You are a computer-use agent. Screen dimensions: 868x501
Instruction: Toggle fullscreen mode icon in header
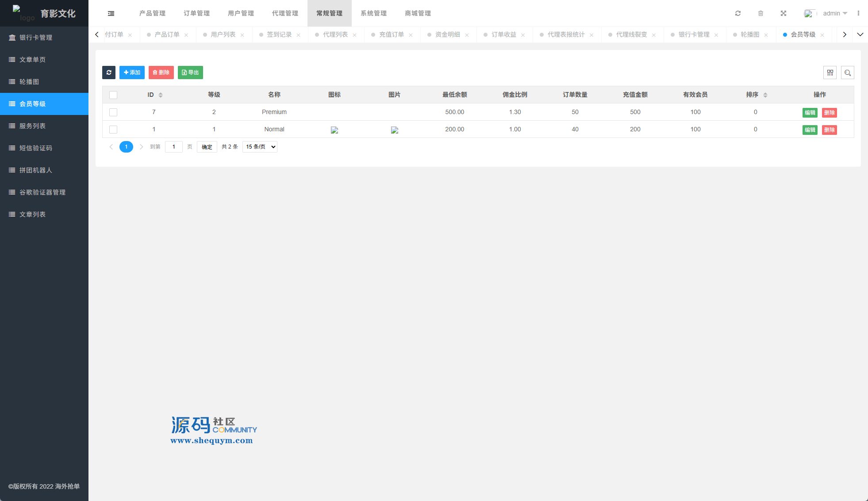point(784,13)
